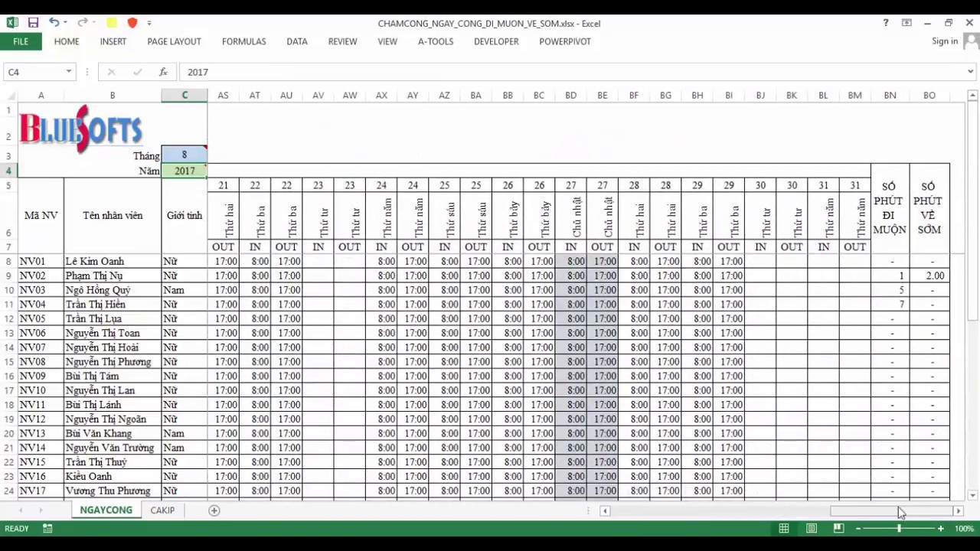980x551 pixels.
Task: Click the SỐ PHÚT ĐI MUỘN header cell
Action: (x=890, y=208)
